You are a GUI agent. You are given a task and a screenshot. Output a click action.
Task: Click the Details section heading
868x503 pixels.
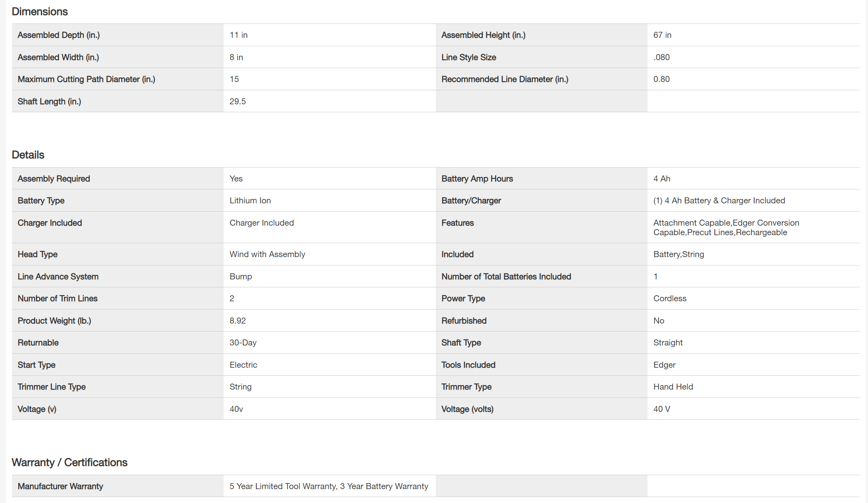(28, 155)
